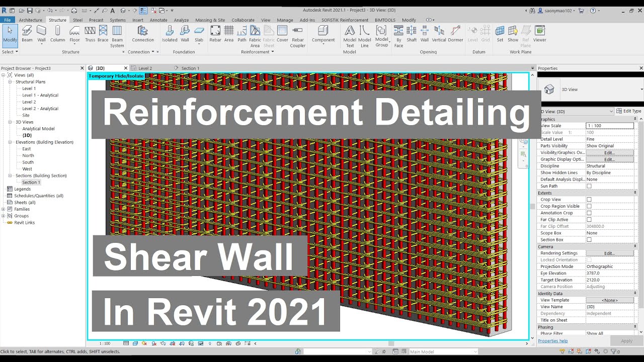The width and height of the screenshot is (644, 362).
Task: Click Edit for Visibility/Graphics Overrides
Action: (x=609, y=152)
